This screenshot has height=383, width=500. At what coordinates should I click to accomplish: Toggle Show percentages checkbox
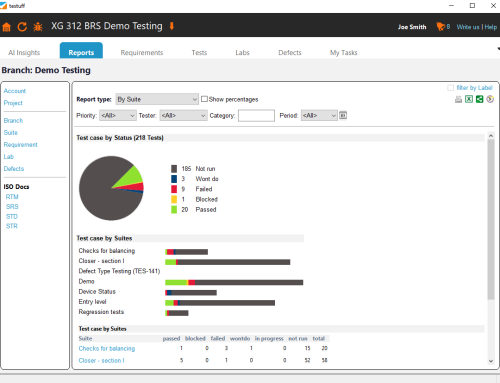tap(204, 99)
